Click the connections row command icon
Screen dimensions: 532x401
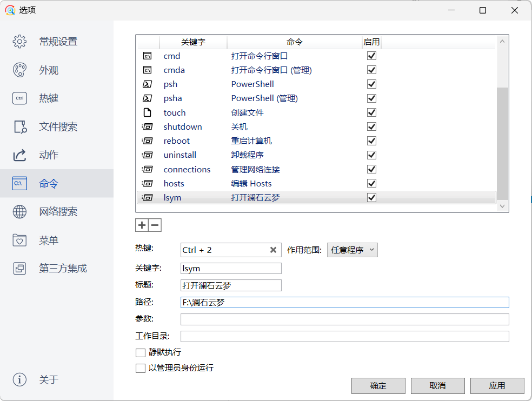coord(147,169)
